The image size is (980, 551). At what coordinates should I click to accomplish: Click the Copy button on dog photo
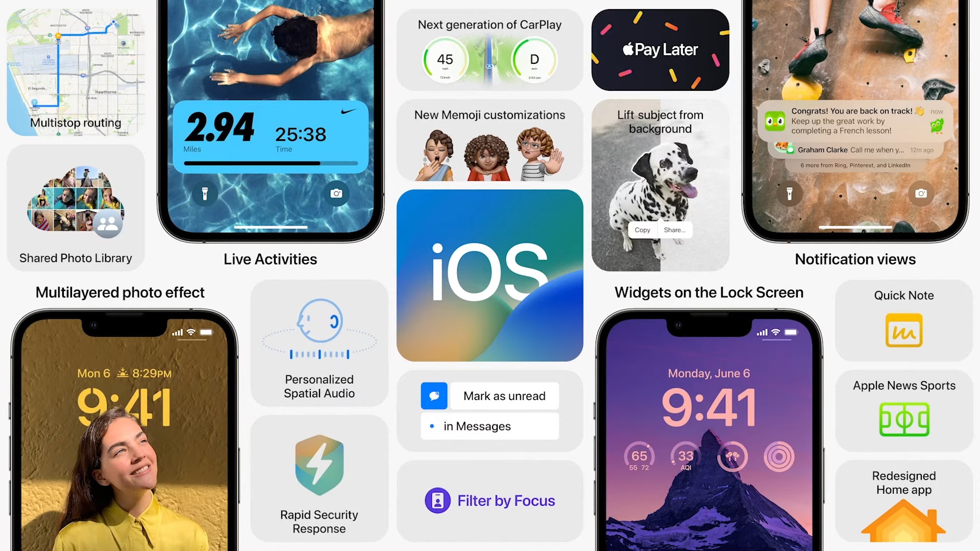click(642, 230)
